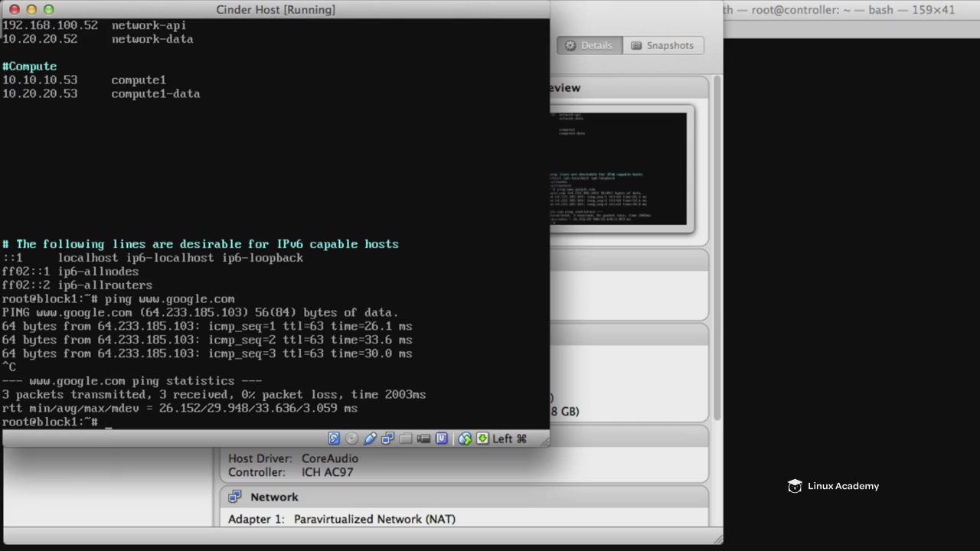
Task: Click the Cinder Host window title bar
Action: point(276,9)
